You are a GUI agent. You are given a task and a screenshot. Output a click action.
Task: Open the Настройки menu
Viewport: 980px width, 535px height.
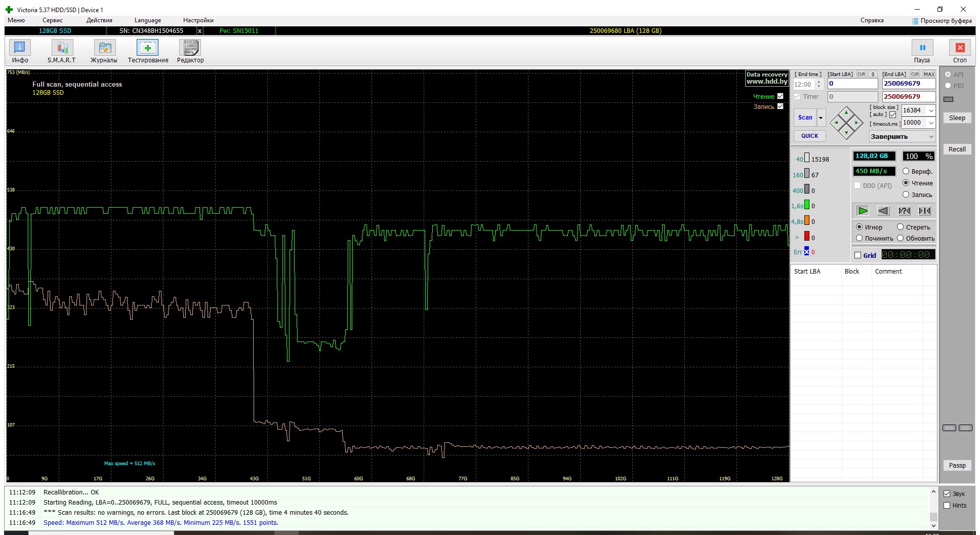(x=198, y=20)
